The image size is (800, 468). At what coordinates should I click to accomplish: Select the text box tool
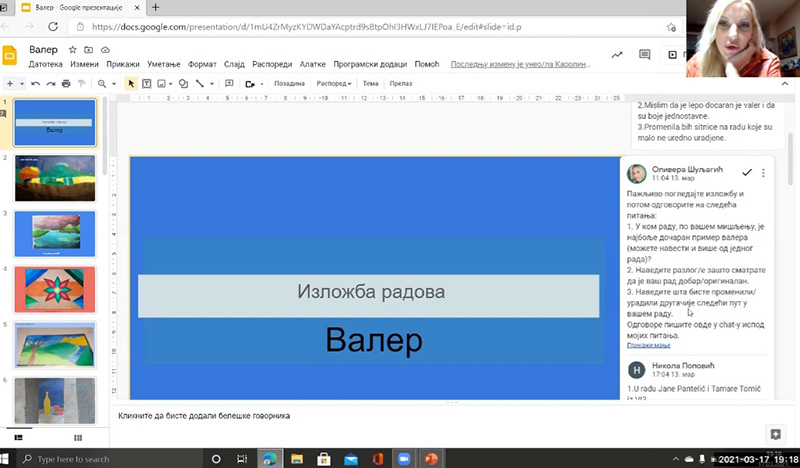pos(146,83)
